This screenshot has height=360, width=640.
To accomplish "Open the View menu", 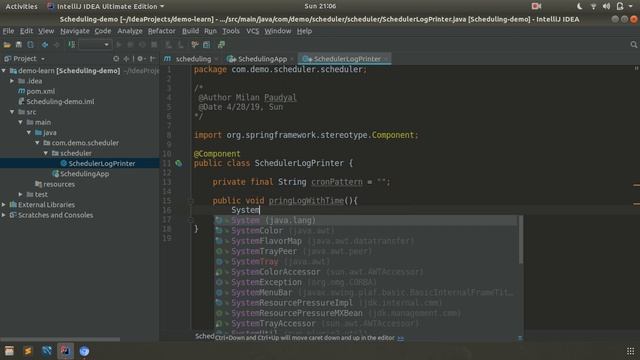I will (46, 31).
